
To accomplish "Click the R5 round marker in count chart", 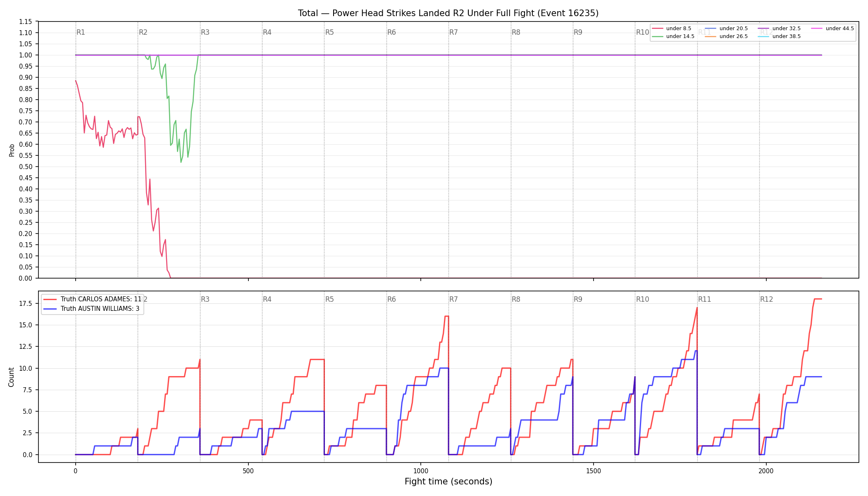I will pos(329,299).
